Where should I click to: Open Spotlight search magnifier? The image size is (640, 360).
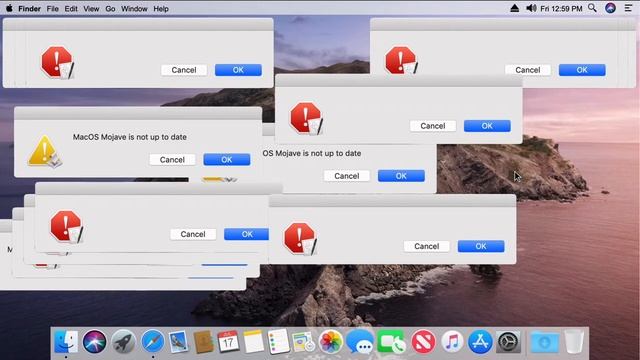(x=592, y=8)
